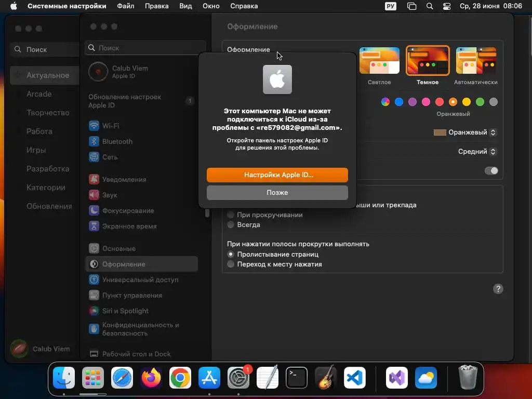This screenshot has width=532, height=399.
Task: Select Arcade in App Store sidebar
Action: 39,94
